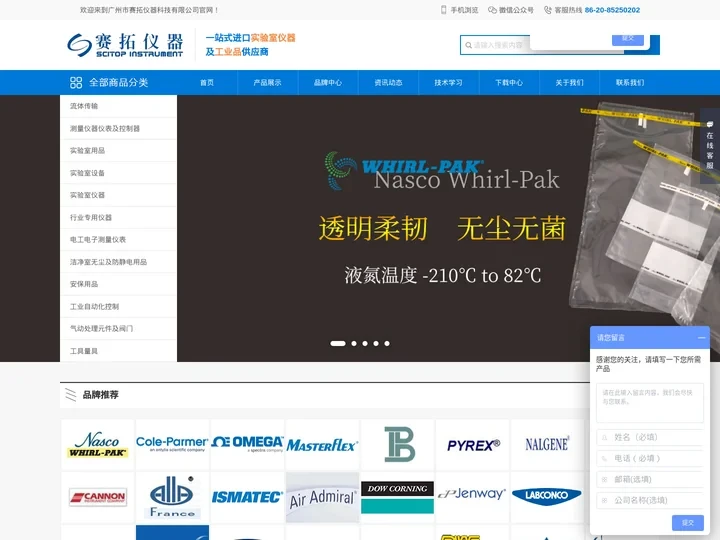Jump to the fifth banner slide dot
The image size is (720, 540).
click(387, 343)
